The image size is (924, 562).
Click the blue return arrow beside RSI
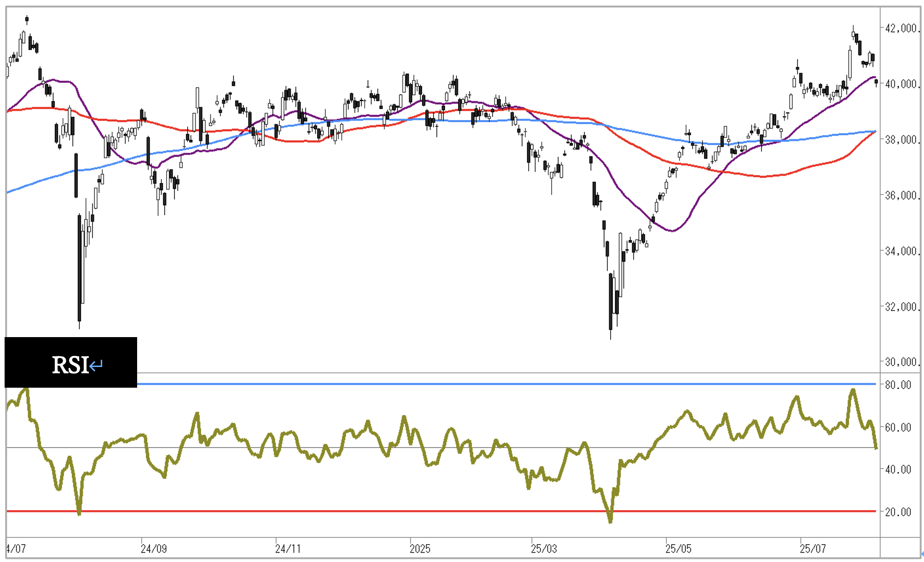96,366
